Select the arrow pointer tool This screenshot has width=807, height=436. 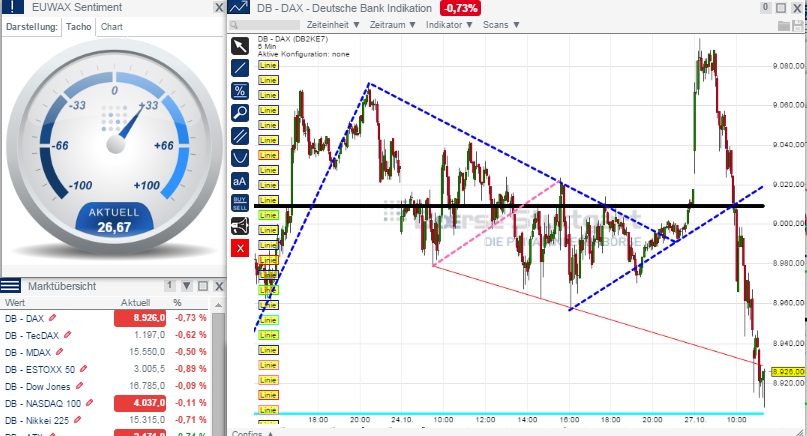(240, 46)
